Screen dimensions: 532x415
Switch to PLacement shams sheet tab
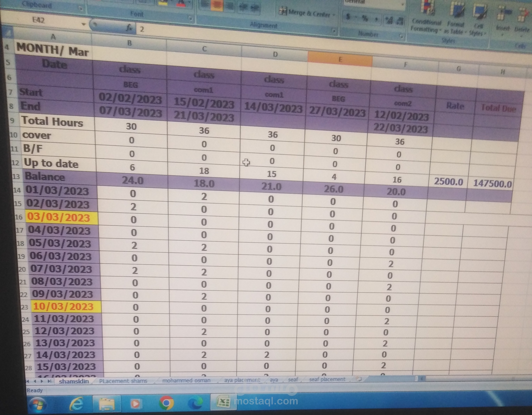[123, 381]
